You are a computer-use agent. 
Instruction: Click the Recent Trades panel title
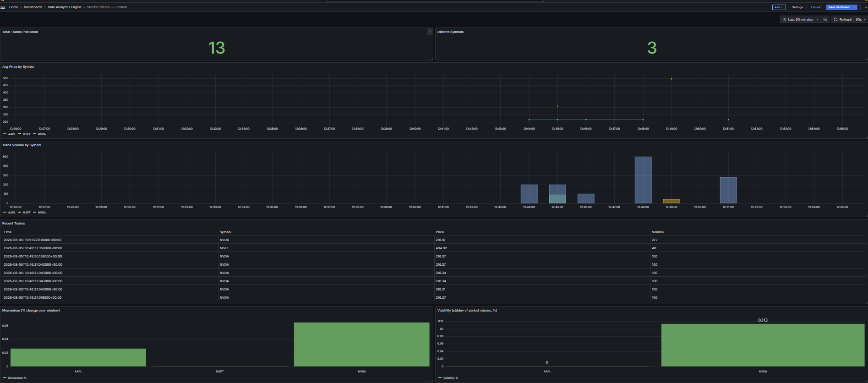click(x=13, y=224)
